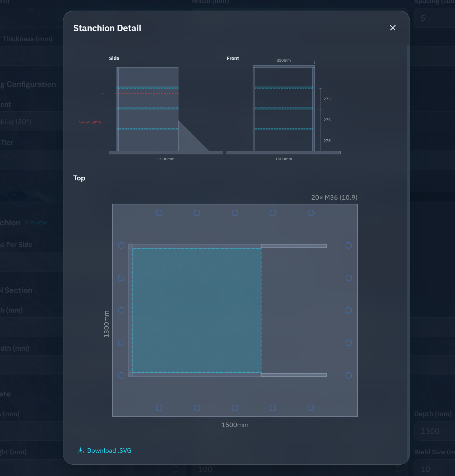Click the Front view label

pos(233,58)
